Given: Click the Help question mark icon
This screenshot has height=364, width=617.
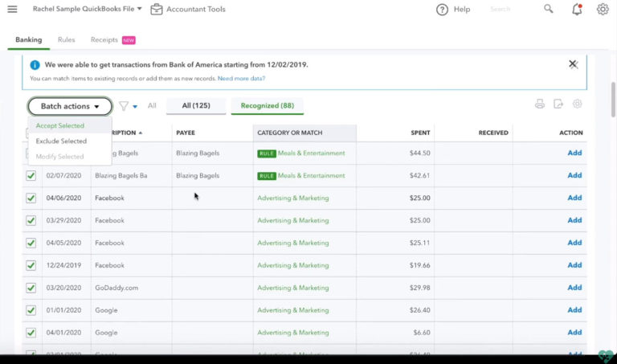Looking at the screenshot, I should click(x=442, y=10).
